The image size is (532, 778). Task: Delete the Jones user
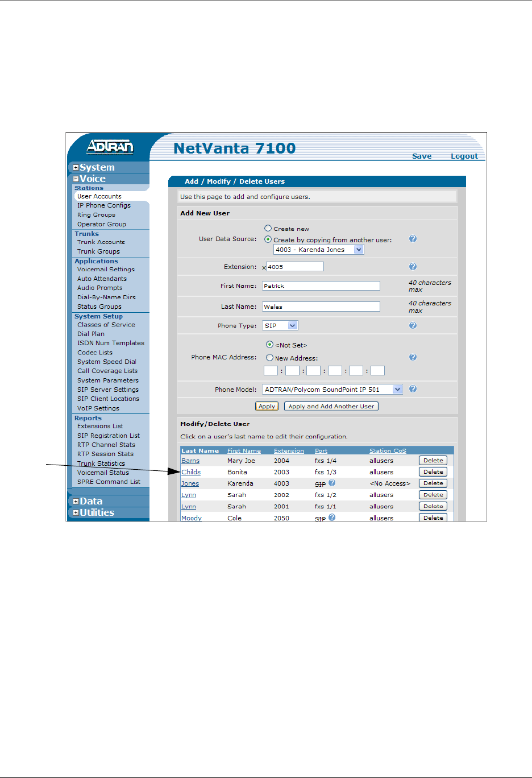click(433, 483)
